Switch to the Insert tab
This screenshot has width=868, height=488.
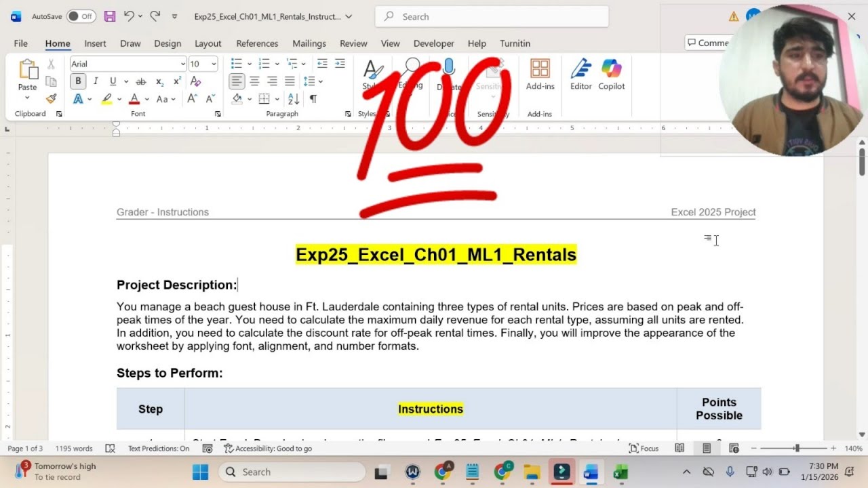(x=95, y=43)
